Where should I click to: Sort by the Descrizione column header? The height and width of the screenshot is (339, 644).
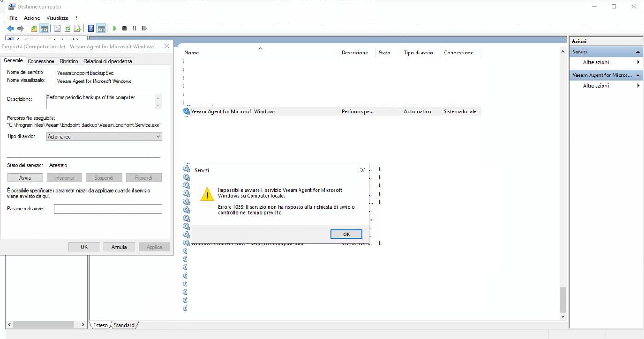[357, 53]
